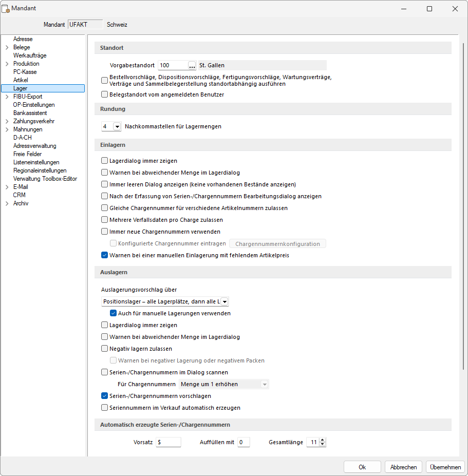This screenshot has width=468, height=476.
Task: Expand the E-Mail tree node
Action: tap(7, 187)
